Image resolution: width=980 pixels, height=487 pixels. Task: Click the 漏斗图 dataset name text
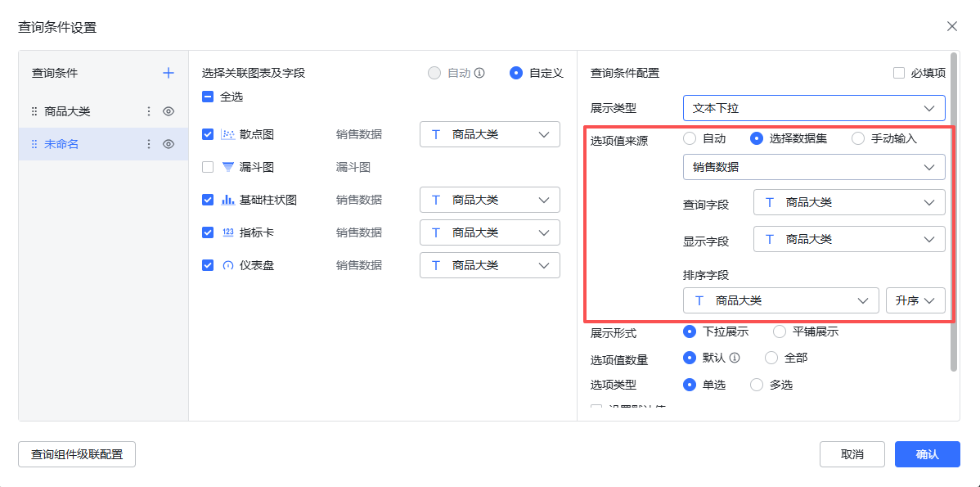click(x=353, y=167)
